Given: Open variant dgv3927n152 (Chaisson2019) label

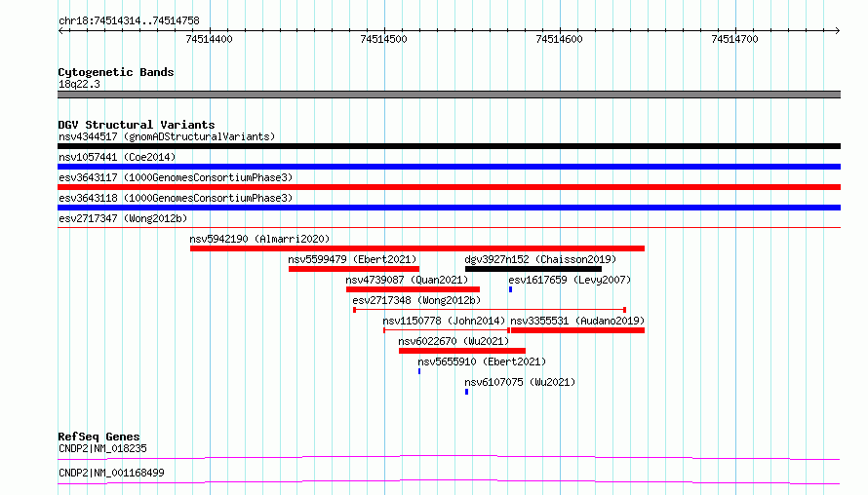Looking at the screenshot, I should tap(540, 259).
